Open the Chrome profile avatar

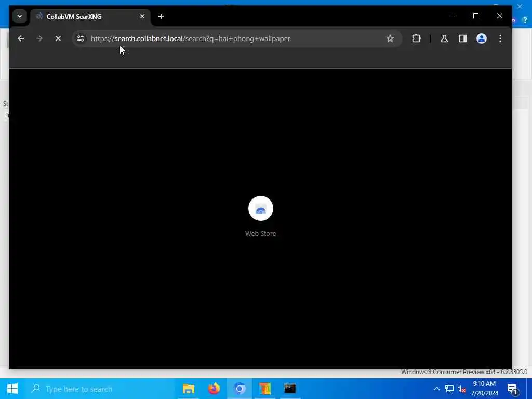coord(482,38)
